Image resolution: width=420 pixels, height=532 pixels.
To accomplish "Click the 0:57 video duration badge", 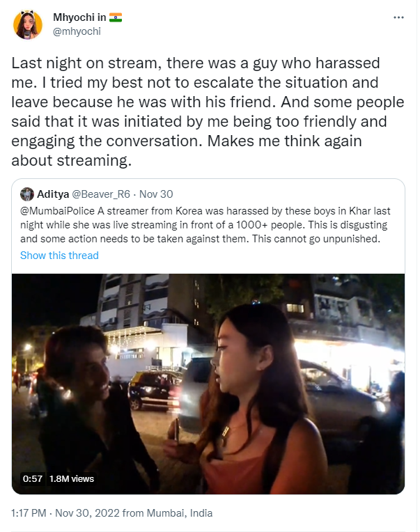I will (x=33, y=479).
